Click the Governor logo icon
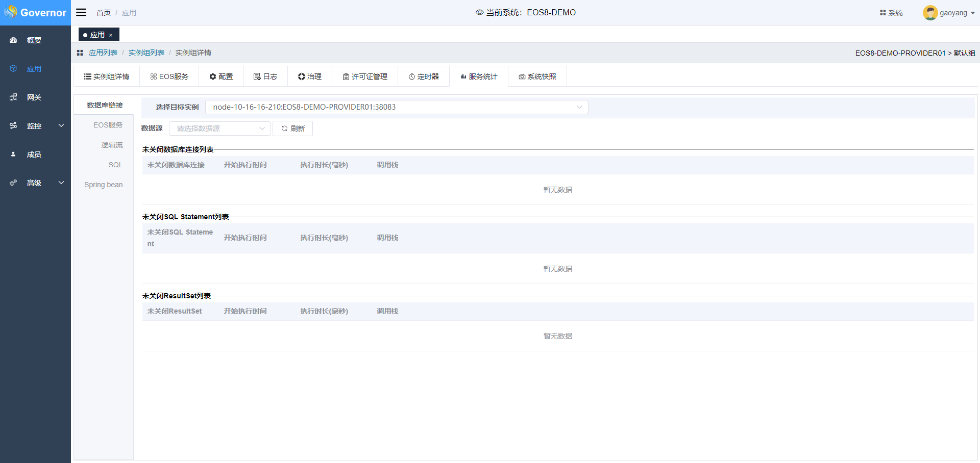 pos(11,12)
